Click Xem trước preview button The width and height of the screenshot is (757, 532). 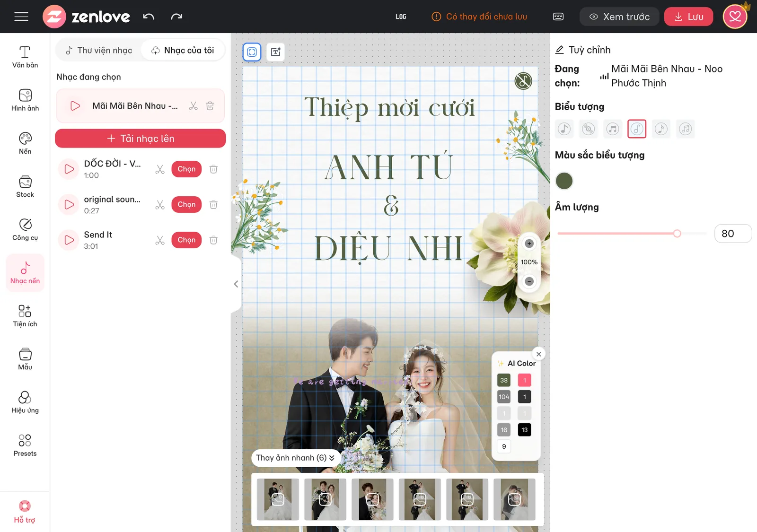[x=619, y=17]
